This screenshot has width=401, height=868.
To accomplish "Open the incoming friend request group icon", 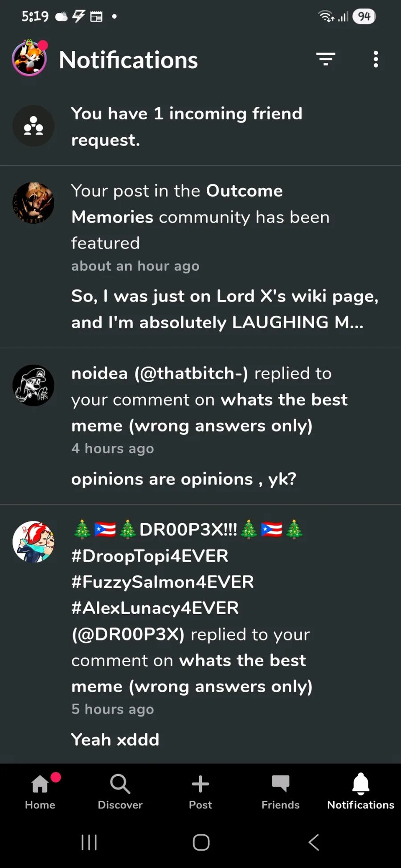I will pyautogui.click(x=33, y=126).
